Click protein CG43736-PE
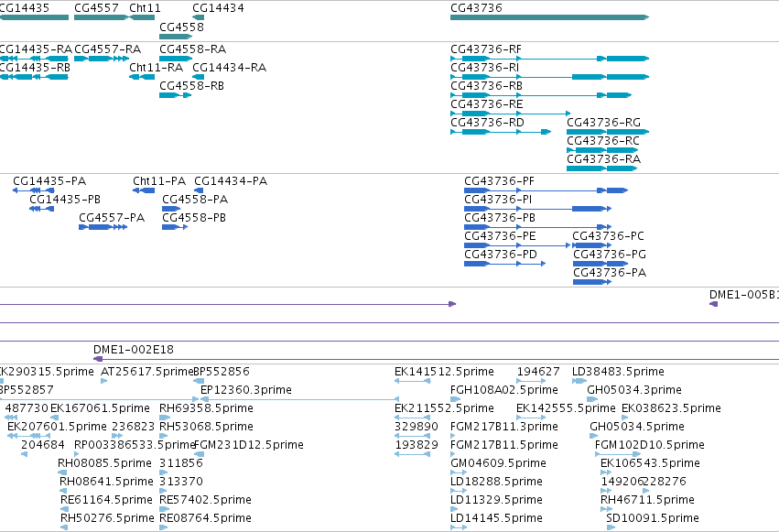This screenshot has width=779, height=532. (x=517, y=245)
